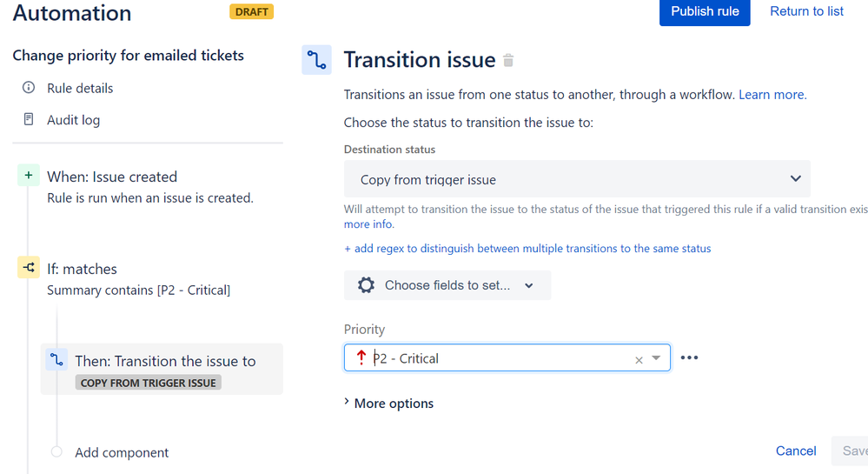Open the Learn more link
This screenshot has width=868, height=474.
click(772, 95)
